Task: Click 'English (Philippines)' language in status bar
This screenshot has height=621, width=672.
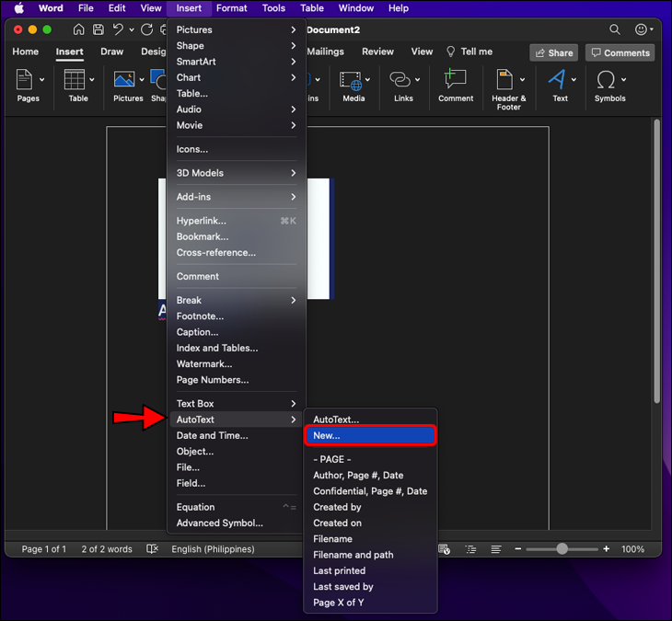Action: point(213,549)
